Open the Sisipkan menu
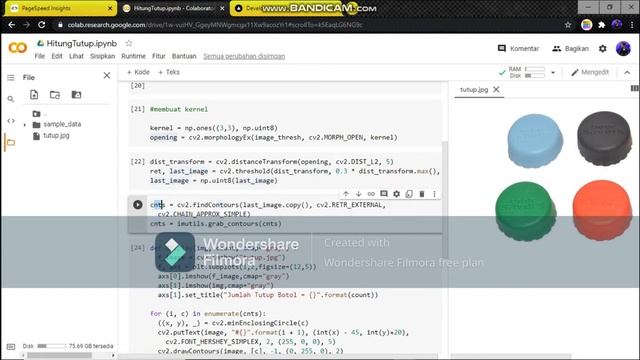 click(102, 56)
